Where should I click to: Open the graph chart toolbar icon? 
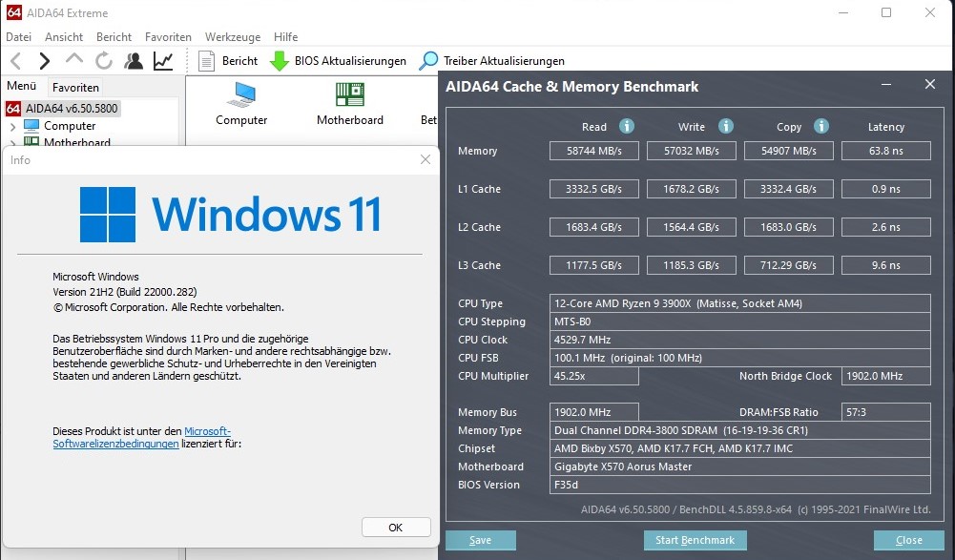click(x=163, y=61)
